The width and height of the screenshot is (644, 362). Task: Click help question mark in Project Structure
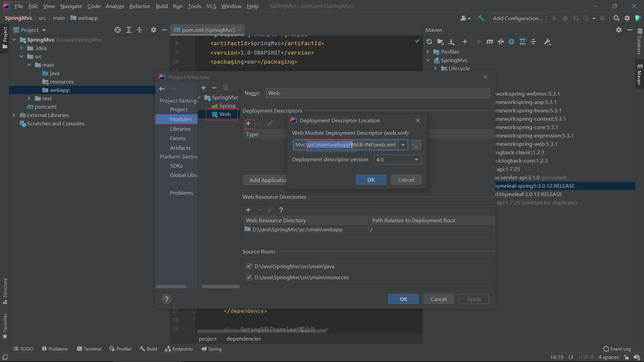pos(166,299)
